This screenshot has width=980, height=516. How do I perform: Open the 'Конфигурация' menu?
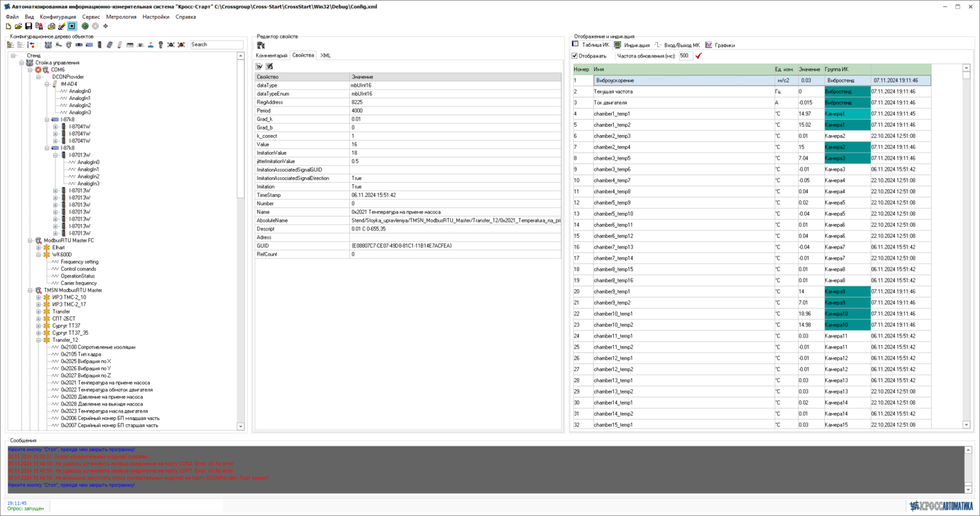[58, 17]
